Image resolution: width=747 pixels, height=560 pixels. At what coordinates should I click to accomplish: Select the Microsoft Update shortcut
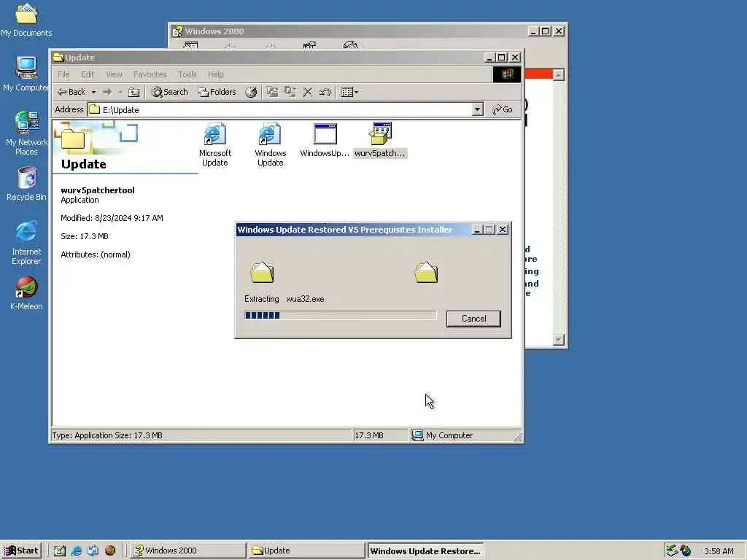[x=215, y=145]
